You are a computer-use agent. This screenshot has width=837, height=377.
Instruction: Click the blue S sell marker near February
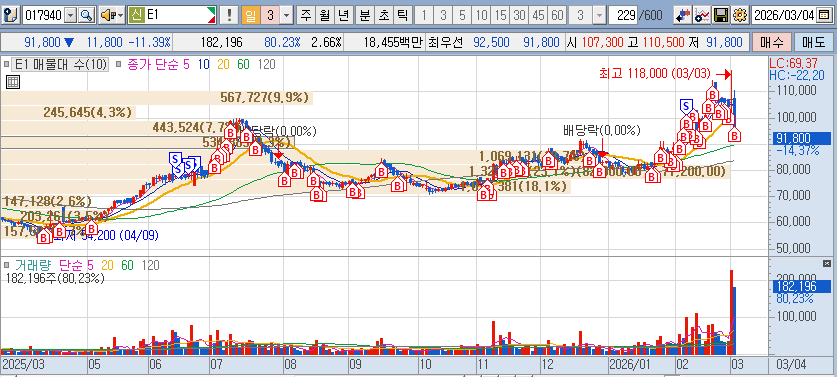[686, 106]
